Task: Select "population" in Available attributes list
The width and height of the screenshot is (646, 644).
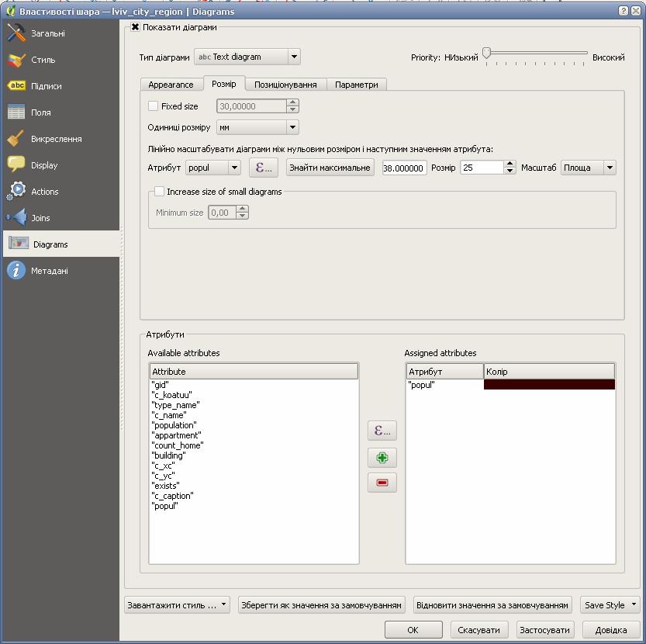Action: [174, 425]
